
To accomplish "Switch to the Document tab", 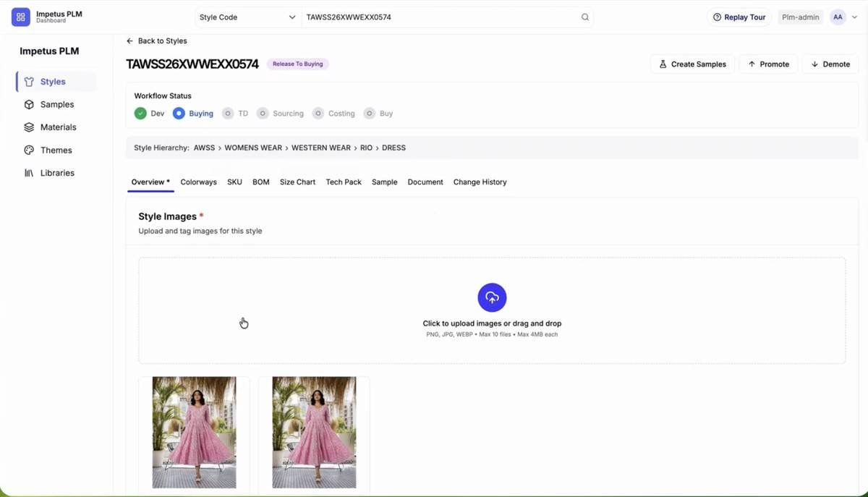I will tap(425, 182).
